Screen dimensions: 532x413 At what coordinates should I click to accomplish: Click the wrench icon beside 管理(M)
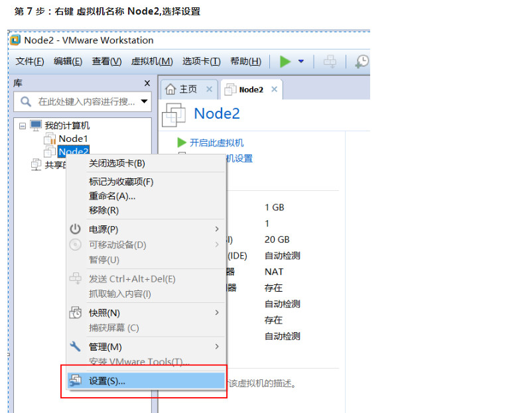tap(75, 347)
